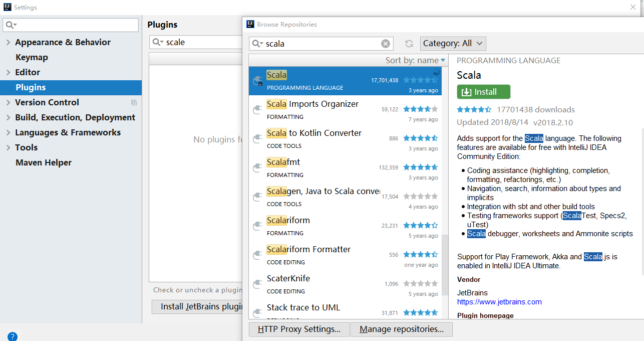This screenshot has width=644, height=341.
Task: Click Scala Imports Organizer plugin icon
Action: [x=257, y=110]
